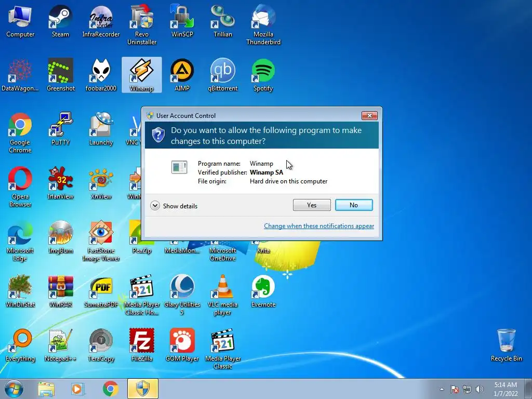Select the Mozilla Thunderbird icon
Screen dimensions: 532x399
[x=263, y=25]
